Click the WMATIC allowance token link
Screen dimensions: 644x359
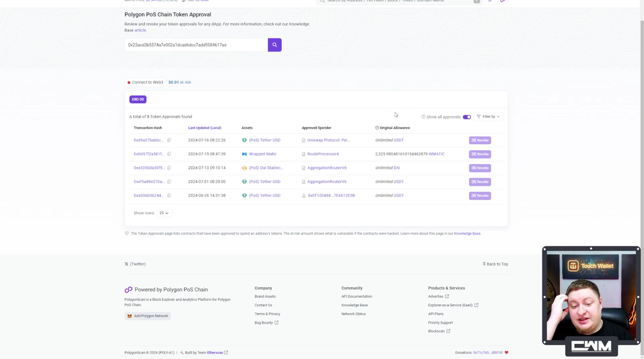[x=436, y=154]
